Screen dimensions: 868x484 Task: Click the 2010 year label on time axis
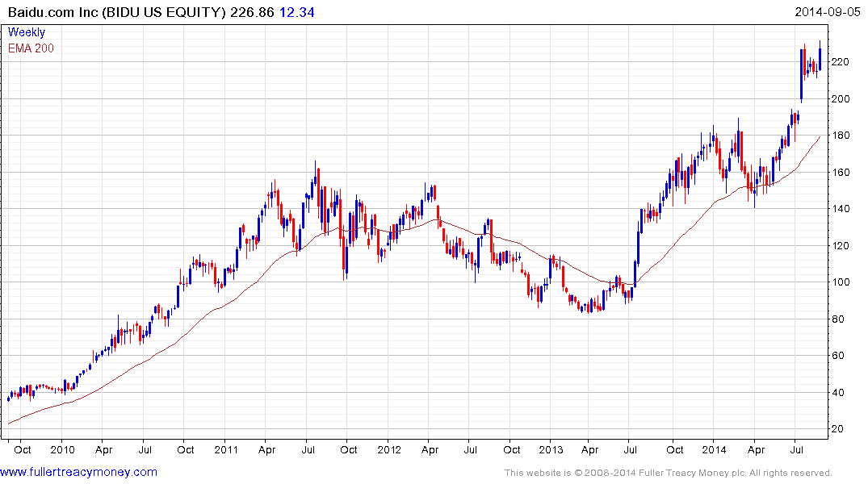62,449
